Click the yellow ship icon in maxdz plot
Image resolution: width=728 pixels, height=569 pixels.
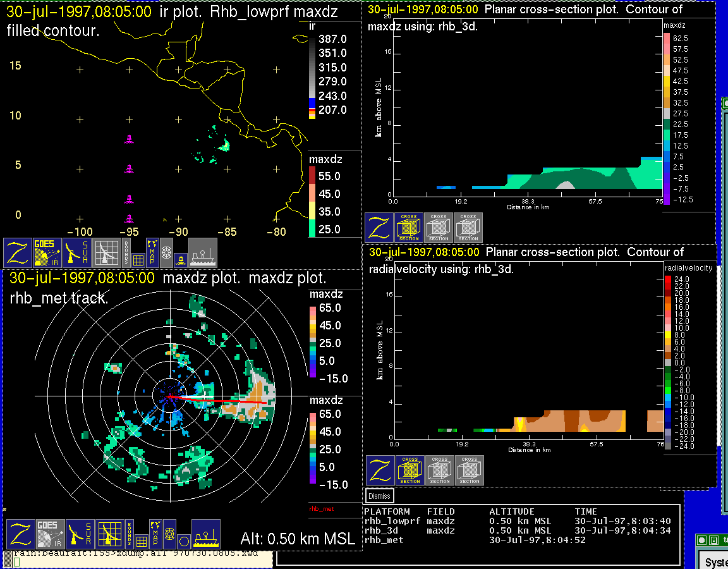click(x=205, y=534)
